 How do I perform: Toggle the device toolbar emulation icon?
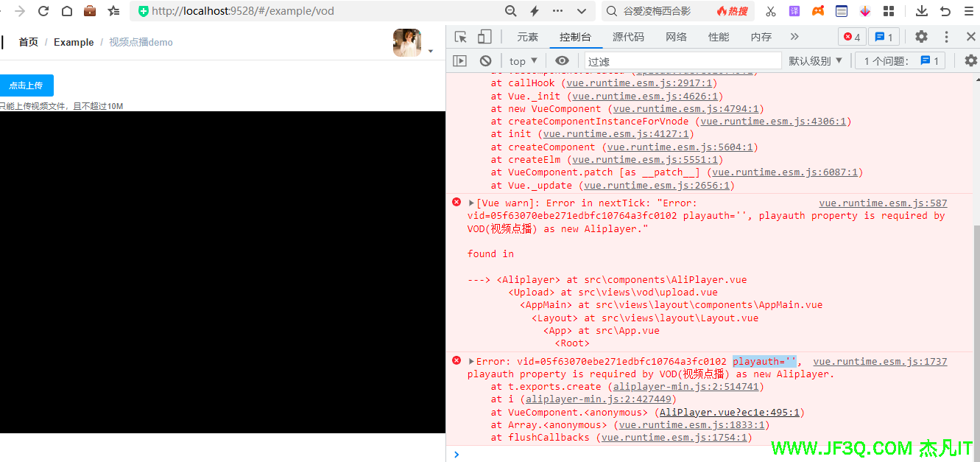[x=484, y=37]
